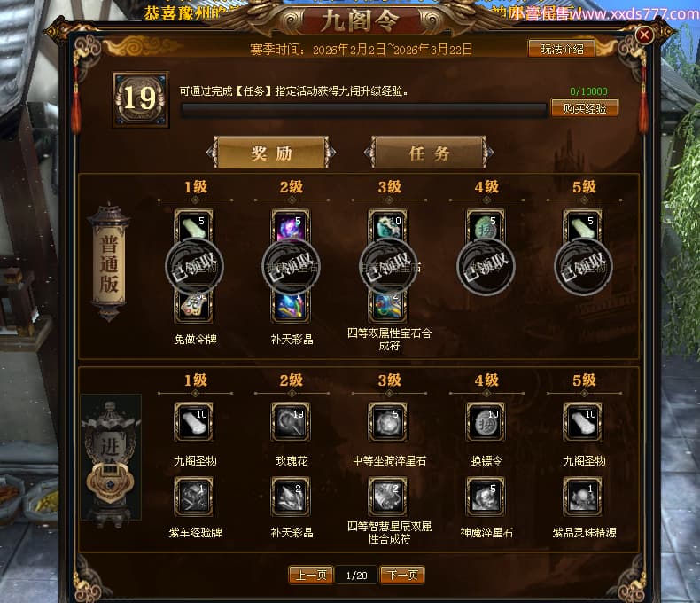The height and width of the screenshot is (603, 700).
Task: Go to next page with 下一页
Action: [x=402, y=575]
